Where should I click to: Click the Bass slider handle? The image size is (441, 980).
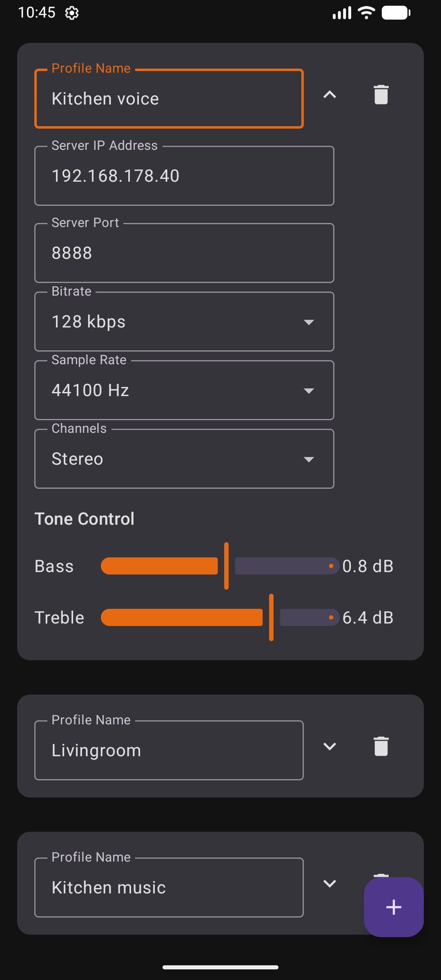click(226, 566)
